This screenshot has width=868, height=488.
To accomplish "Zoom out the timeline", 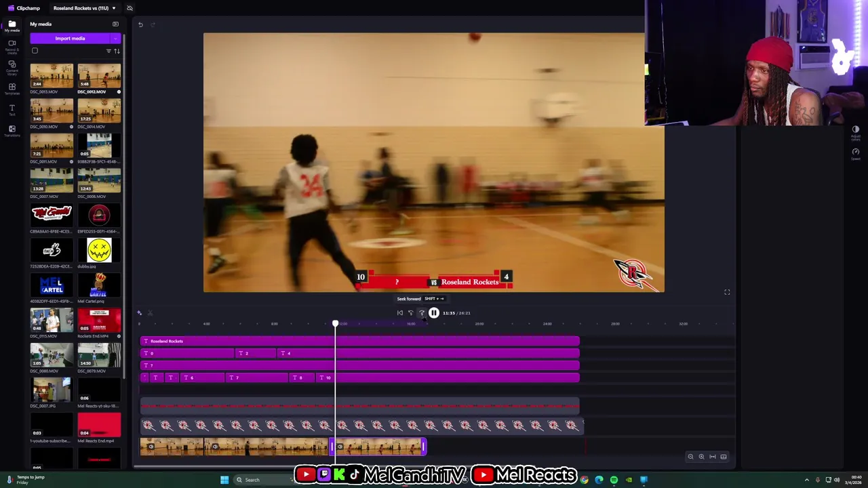I will pyautogui.click(x=690, y=457).
